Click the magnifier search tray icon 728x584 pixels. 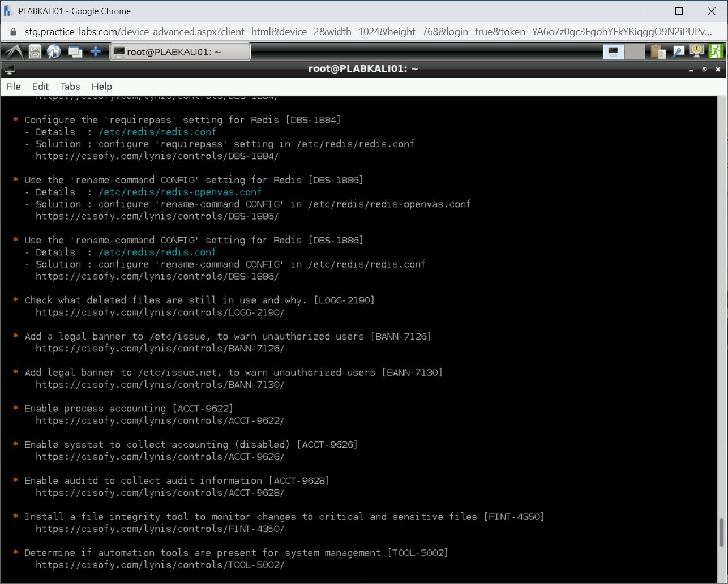(x=678, y=52)
